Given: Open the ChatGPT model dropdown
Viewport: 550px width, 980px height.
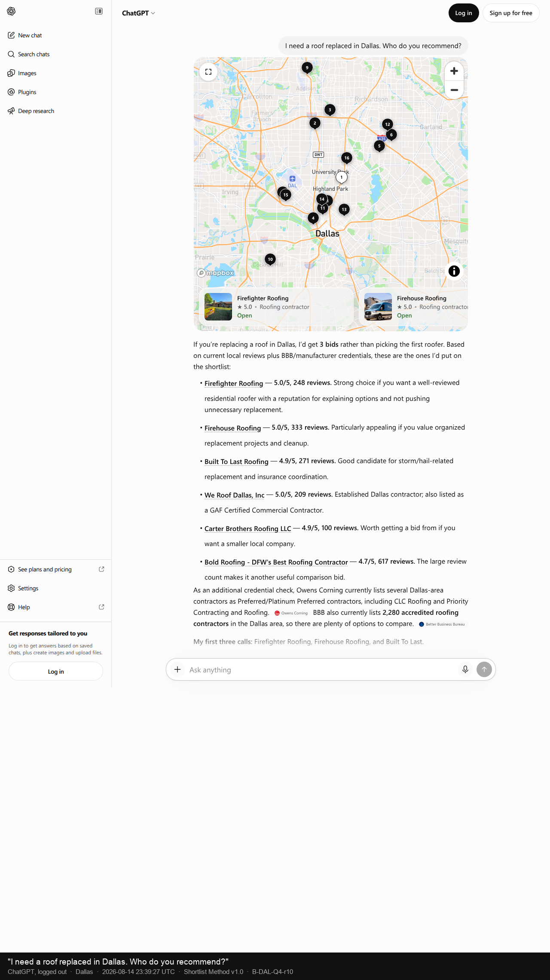Looking at the screenshot, I should coord(138,13).
